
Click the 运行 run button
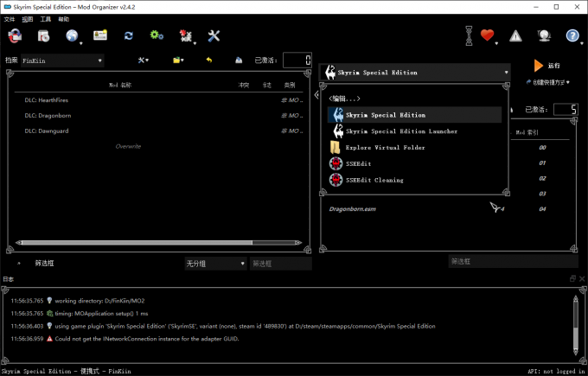click(x=546, y=66)
